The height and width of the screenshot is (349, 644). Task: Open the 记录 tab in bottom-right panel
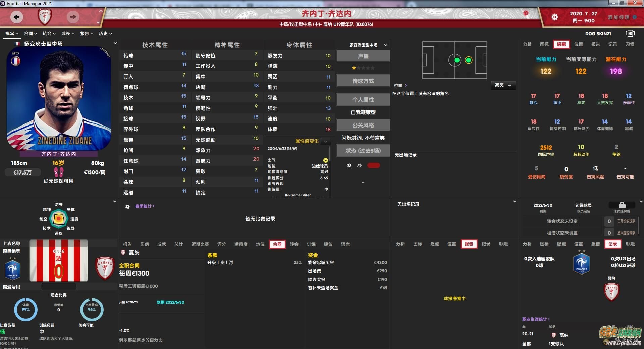(x=612, y=244)
